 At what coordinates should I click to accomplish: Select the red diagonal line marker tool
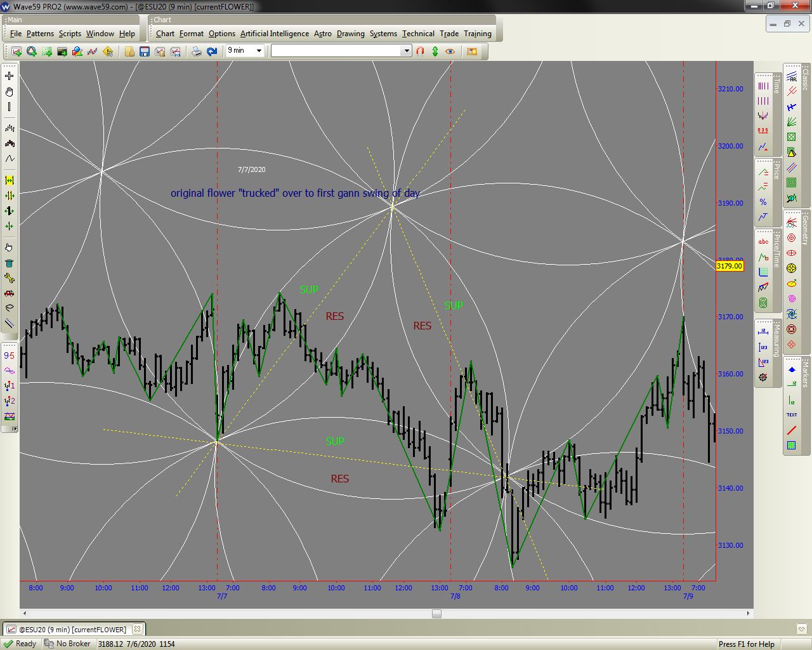(792, 430)
